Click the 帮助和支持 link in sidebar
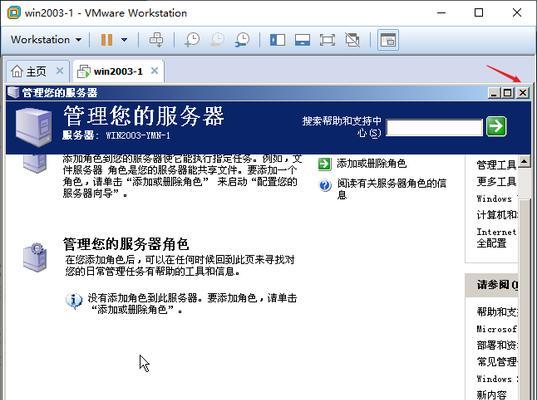The image size is (537, 400). pos(497,312)
